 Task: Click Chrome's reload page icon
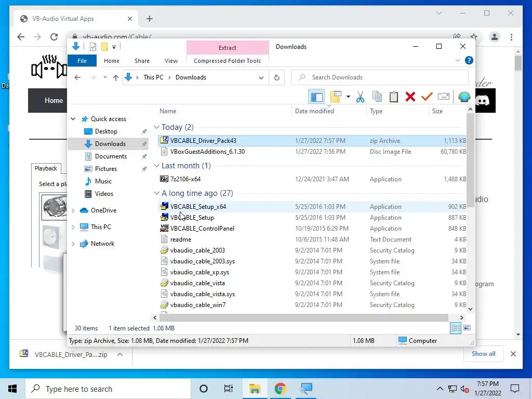[54, 37]
